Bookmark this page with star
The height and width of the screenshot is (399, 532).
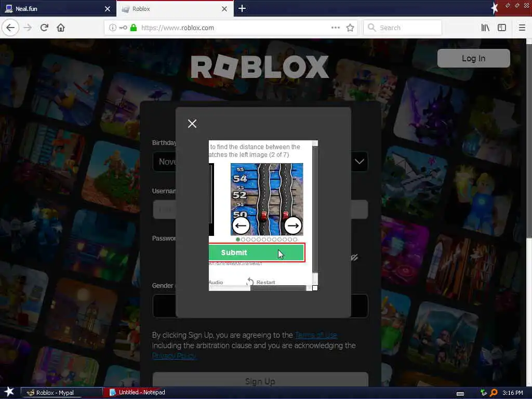pos(350,28)
